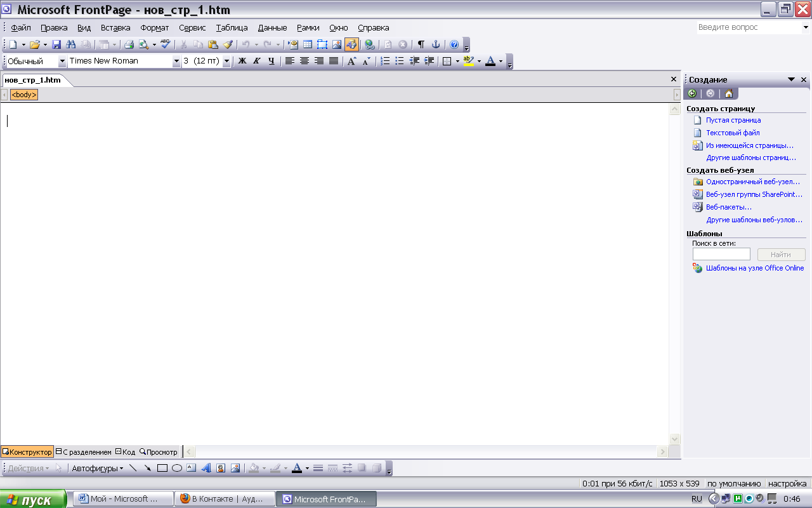Click the Поиск в сети input field
The image size is (812, 508).
(x=721, y=255)
